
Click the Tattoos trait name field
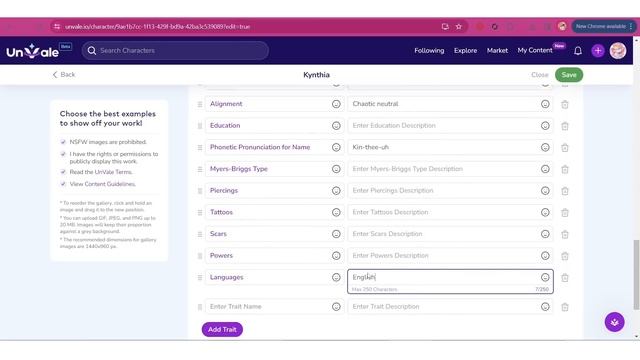click(274, 212)
